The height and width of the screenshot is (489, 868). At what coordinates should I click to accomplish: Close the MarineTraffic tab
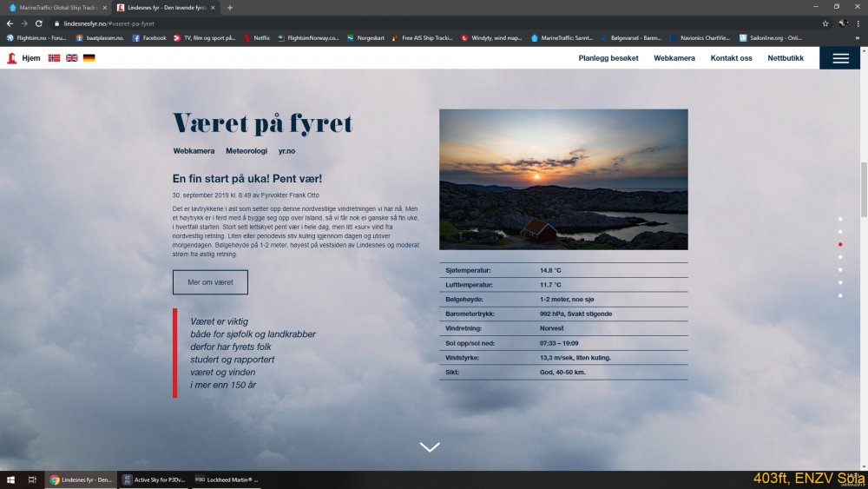[105, 8]
